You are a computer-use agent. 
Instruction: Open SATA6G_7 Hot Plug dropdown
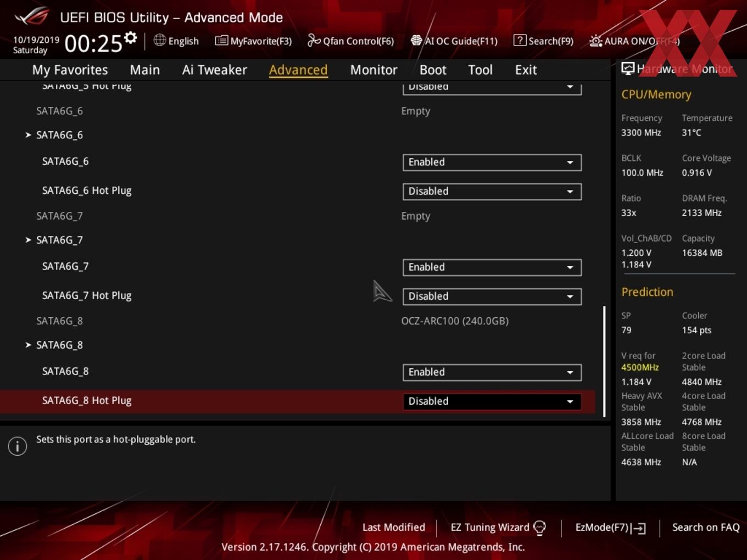(492, 296)
